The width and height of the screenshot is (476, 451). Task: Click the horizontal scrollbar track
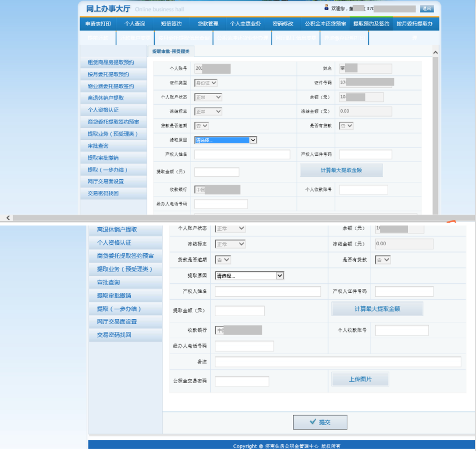(x=244, y=218)
